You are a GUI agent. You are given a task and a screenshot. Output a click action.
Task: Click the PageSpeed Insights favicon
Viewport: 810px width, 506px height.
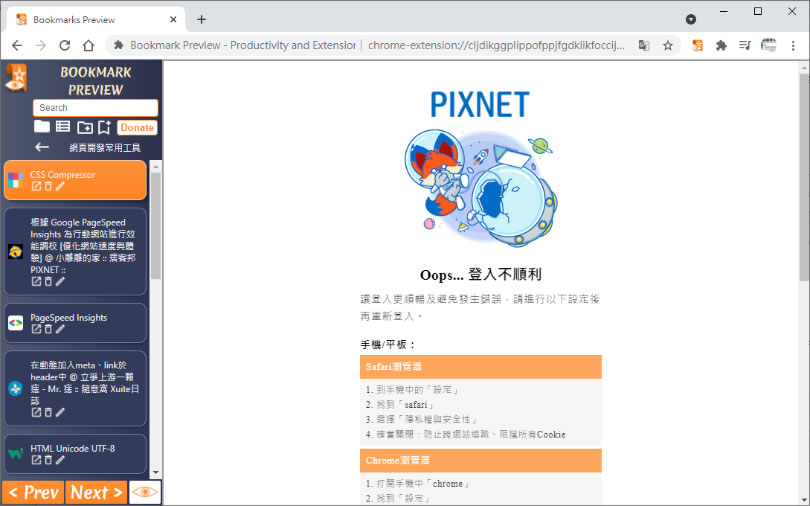(x=15, y=323)
